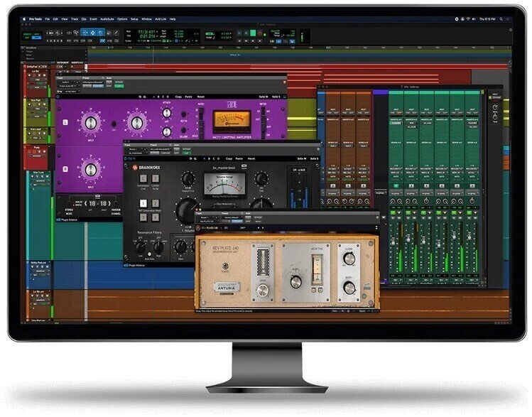Flip the POWER switch on Rev Plate-140

tap(224, 266)
